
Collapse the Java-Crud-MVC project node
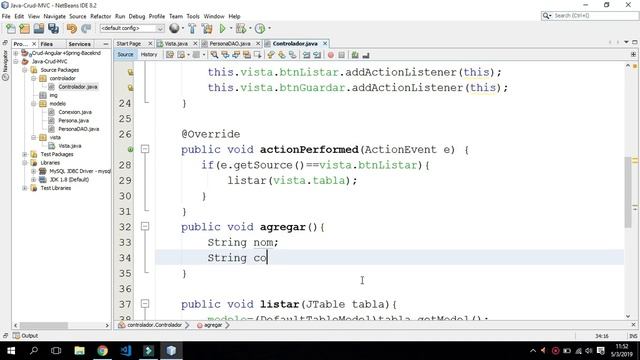16,62
